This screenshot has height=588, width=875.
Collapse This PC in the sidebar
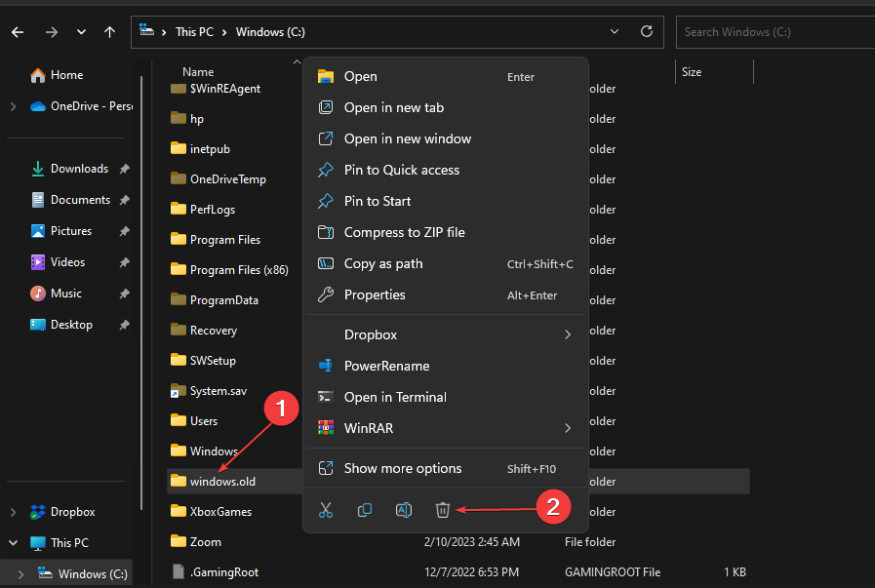pos(11,542)
